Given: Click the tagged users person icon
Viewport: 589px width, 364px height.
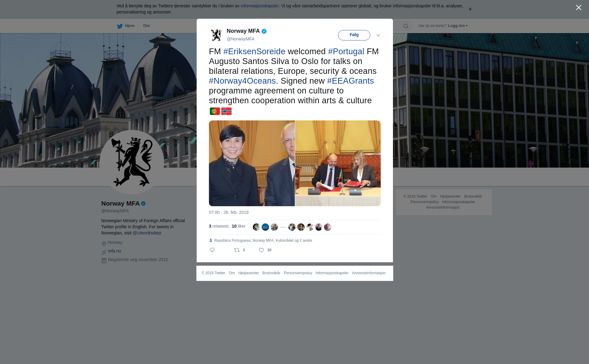Looking at the screenshot, I should (x=211, y=240).
